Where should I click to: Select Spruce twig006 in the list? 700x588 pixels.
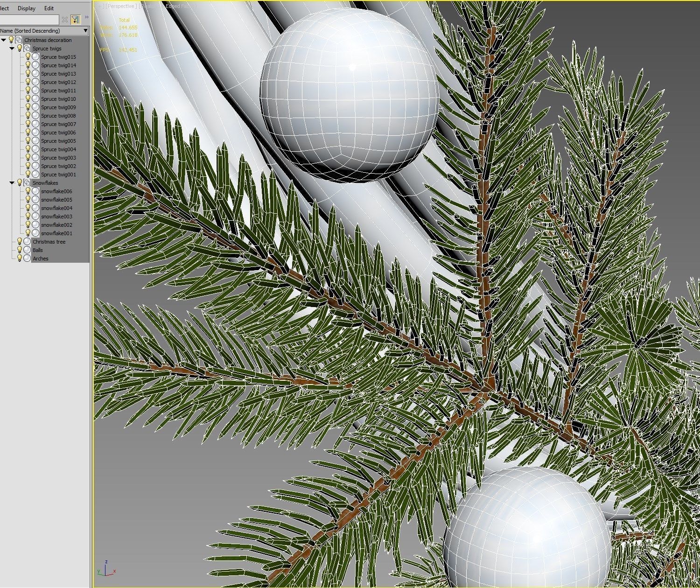58,133
